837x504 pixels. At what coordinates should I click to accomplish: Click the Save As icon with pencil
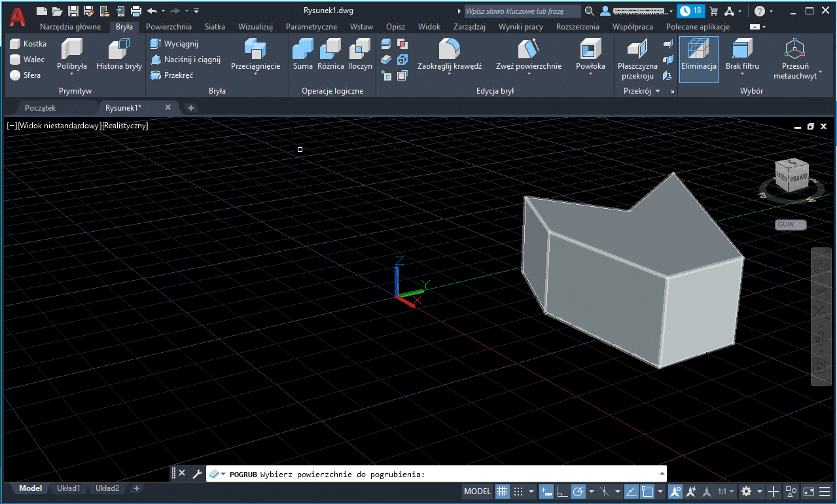coord(89,11)
